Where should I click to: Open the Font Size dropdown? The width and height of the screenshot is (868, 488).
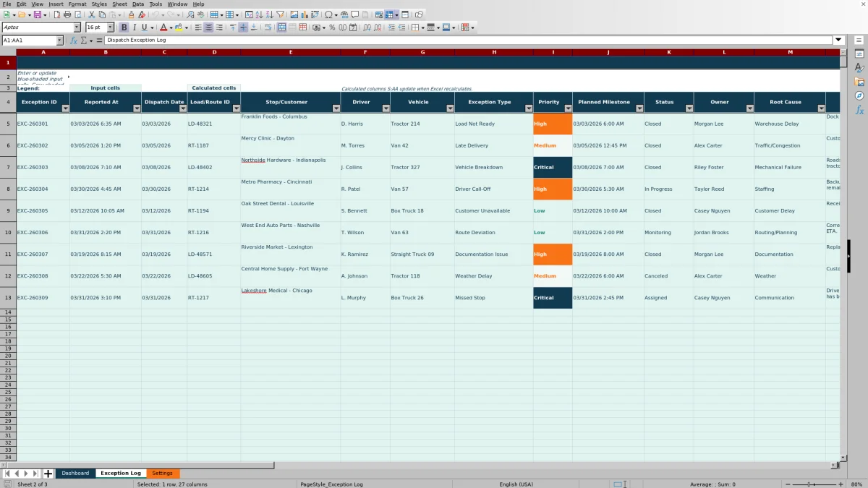110,27
